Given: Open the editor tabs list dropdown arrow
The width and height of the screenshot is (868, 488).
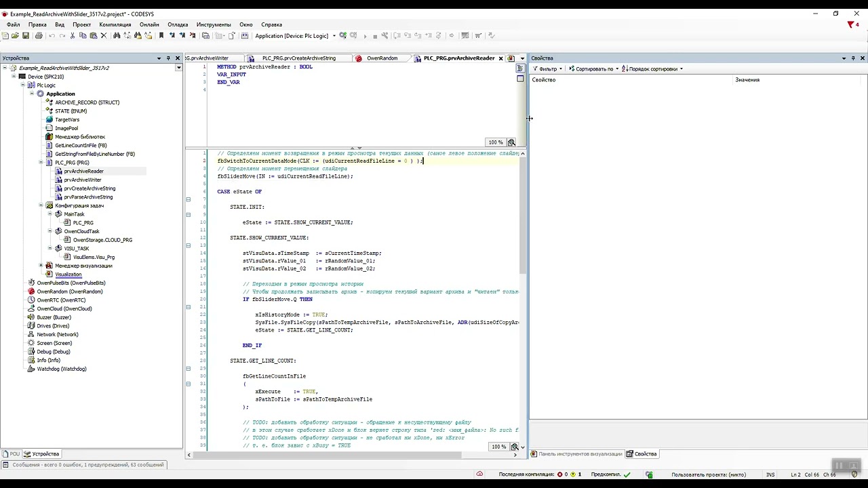Looking at the screenshot, I should [522, 58].
